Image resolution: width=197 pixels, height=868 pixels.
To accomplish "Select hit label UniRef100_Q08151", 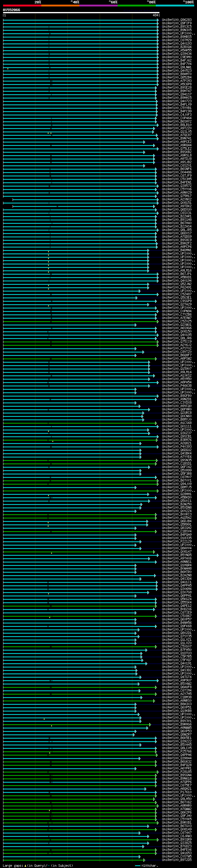I will (x=177, y=203).
